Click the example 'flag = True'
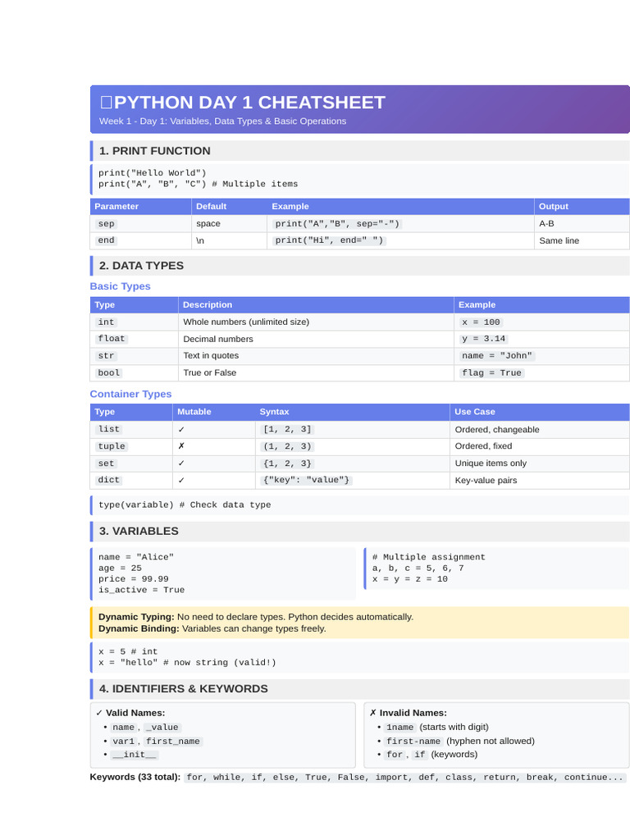 tap(492, 373)
